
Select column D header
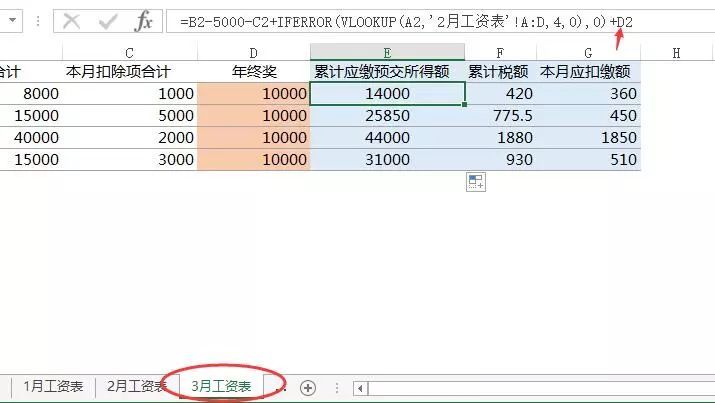(x=253, y=53)
